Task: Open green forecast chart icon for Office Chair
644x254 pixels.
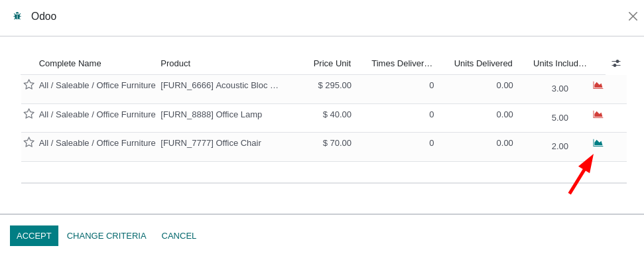Action: [x=598, y=143]
